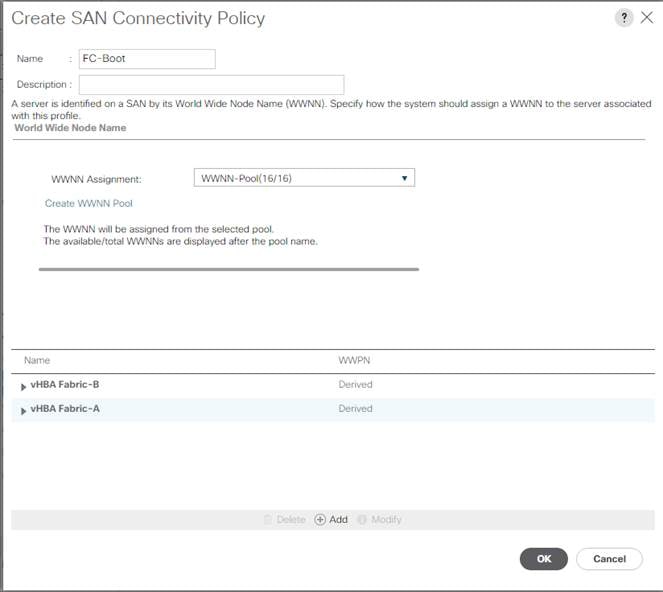
Task: Click the Cancel button
Action: pyautogui.click(x=609, y=559)
